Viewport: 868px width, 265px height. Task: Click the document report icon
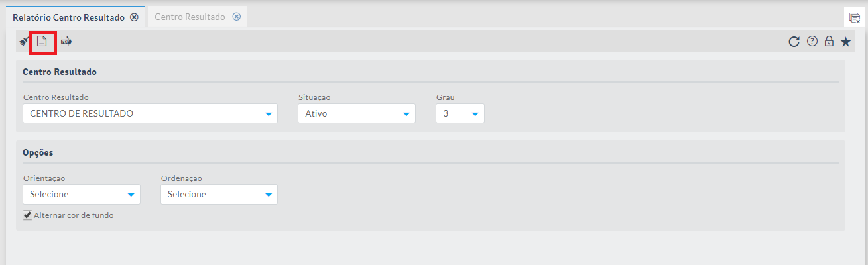point(42,41)
